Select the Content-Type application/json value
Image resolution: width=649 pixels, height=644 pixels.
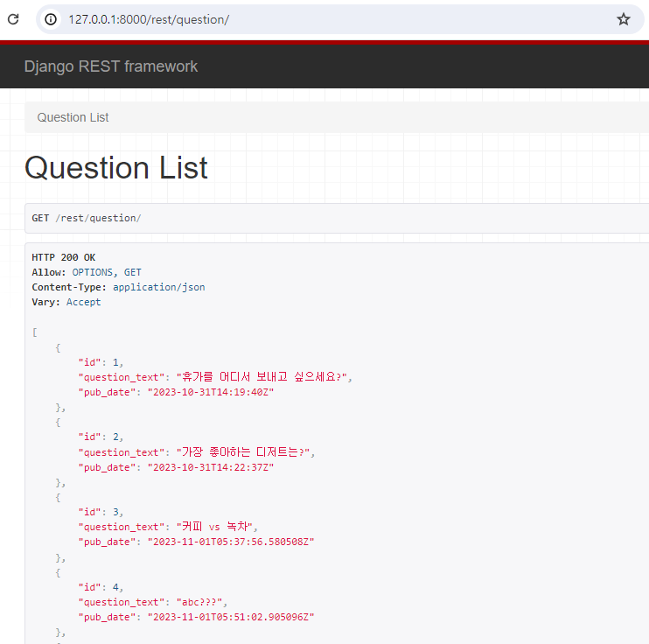(x=159, y=287)
